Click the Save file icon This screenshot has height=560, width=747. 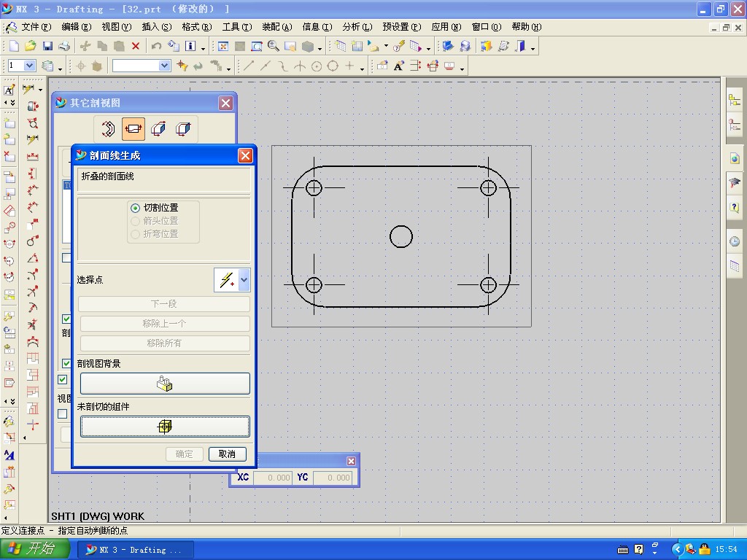[47, 46]
